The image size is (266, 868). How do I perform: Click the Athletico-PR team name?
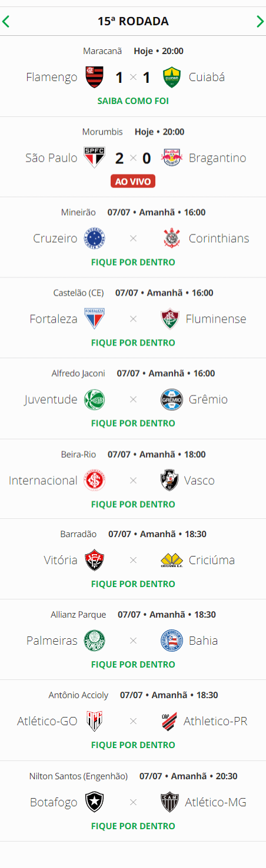coord(215,721)
